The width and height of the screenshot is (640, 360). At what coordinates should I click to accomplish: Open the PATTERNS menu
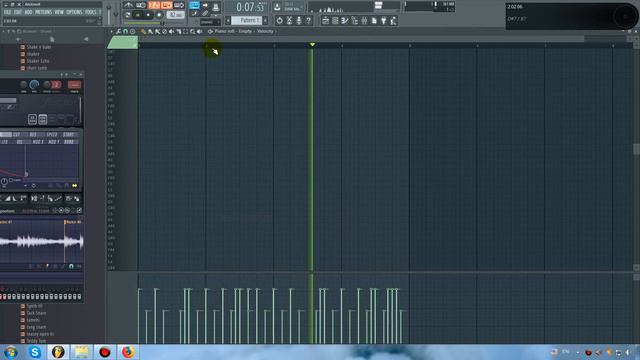43,12
